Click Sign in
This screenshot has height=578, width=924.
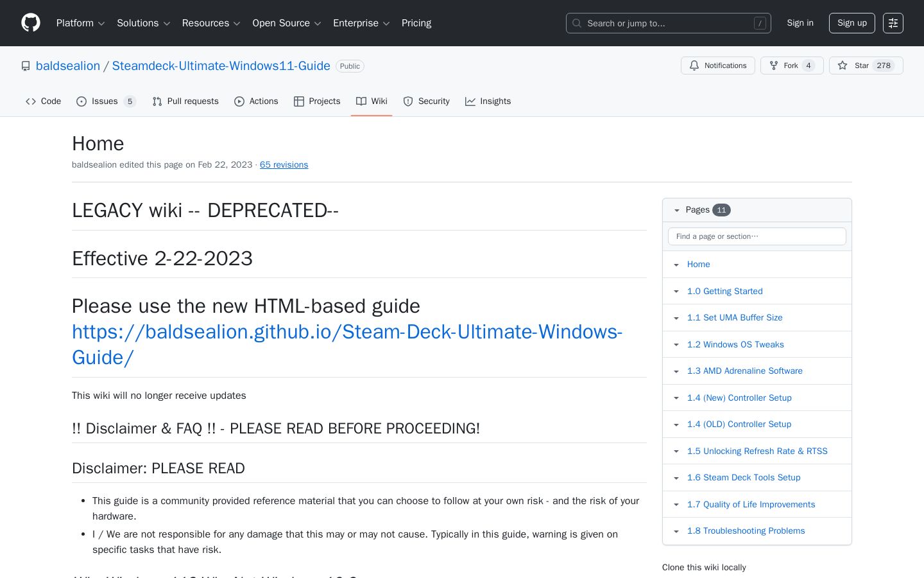(x=800, y=23)
